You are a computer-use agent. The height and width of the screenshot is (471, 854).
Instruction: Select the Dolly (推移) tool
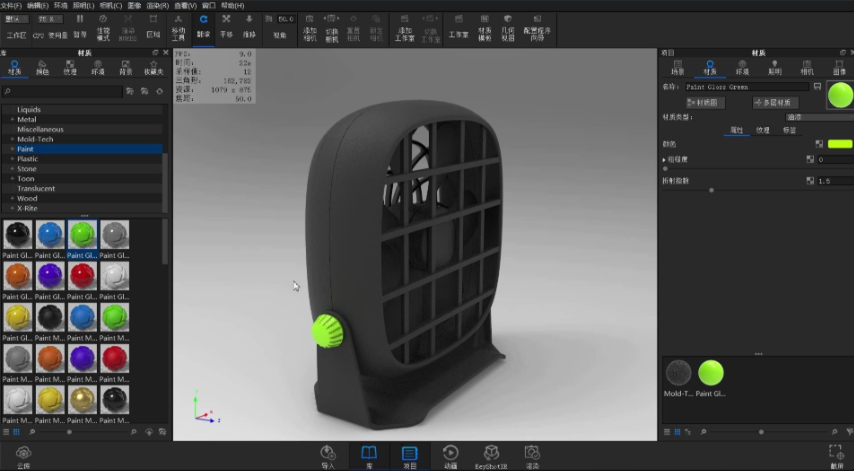249,26
